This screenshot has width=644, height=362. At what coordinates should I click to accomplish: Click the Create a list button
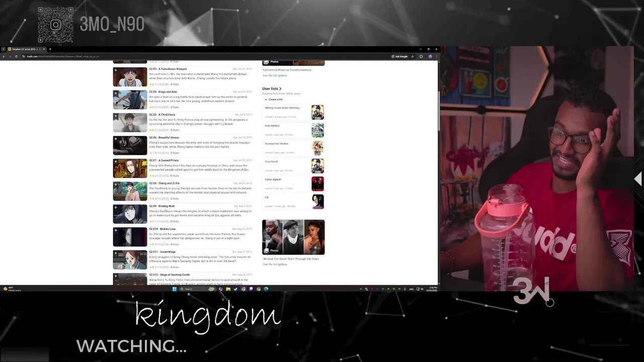274,100
